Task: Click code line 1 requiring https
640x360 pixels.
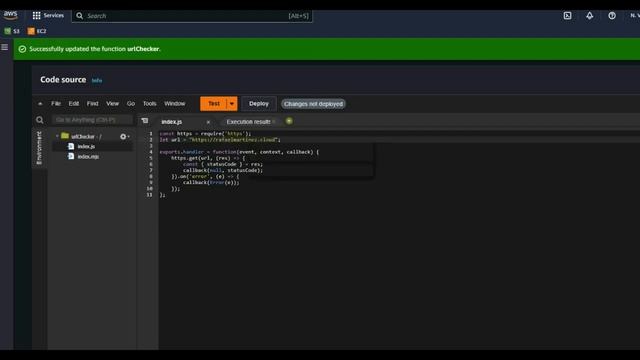Action: 205,133
